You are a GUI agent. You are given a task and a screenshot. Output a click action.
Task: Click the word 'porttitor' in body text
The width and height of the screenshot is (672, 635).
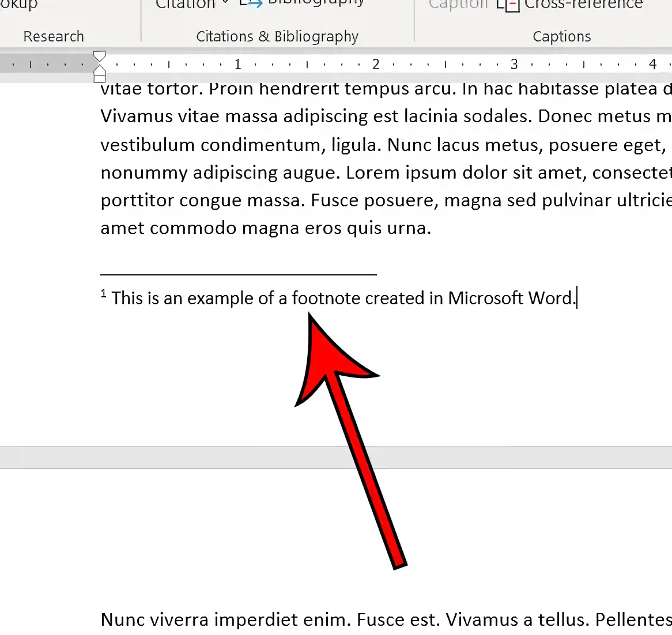(137, 201)
